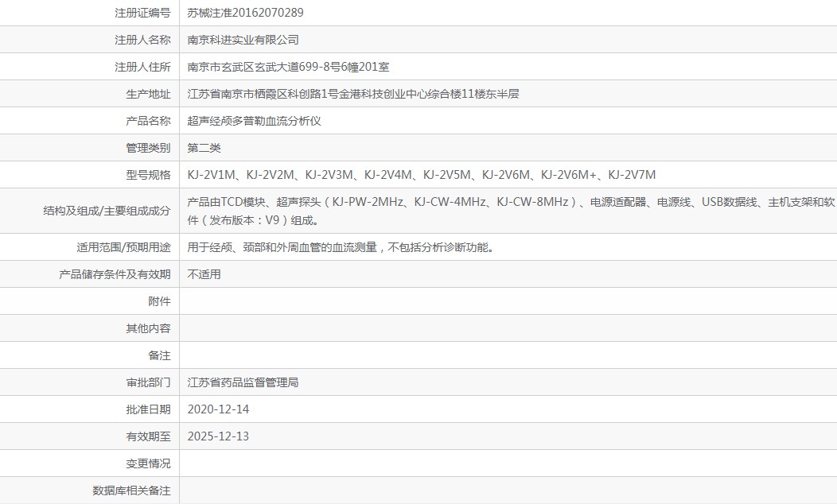Screen dimensions: 837x504
Task: Select the 注册人名称 label
Action: click(142, 40)
